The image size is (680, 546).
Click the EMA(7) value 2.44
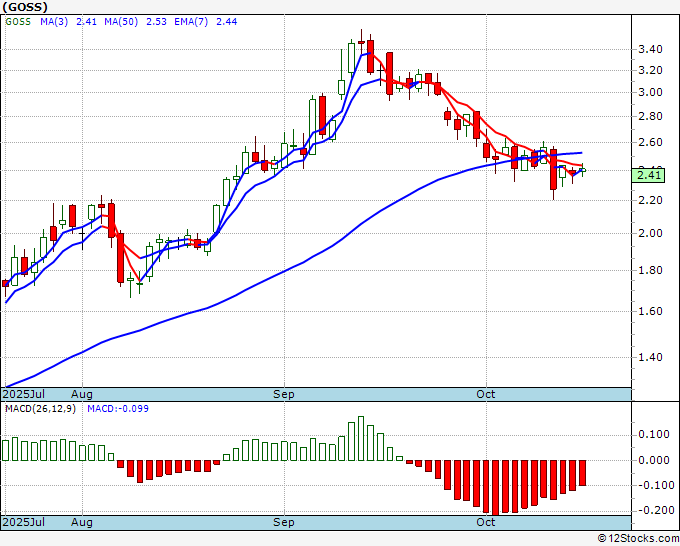226,22
